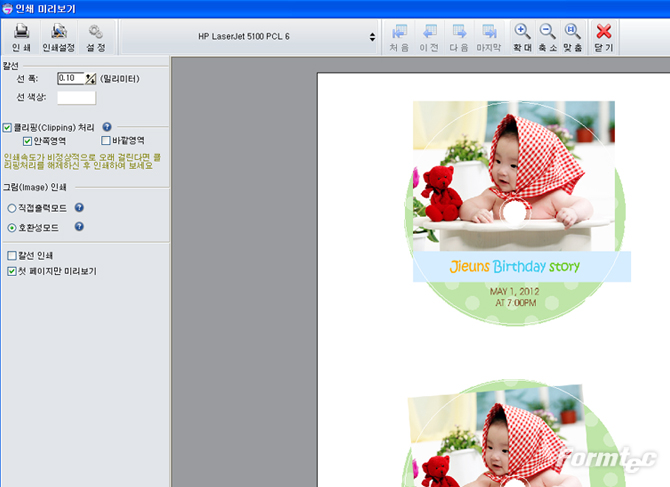This screenshot has width=670, height=487.
Task: Toggle 안쪽영역 checkbox
Action: (x=27, y=141)
